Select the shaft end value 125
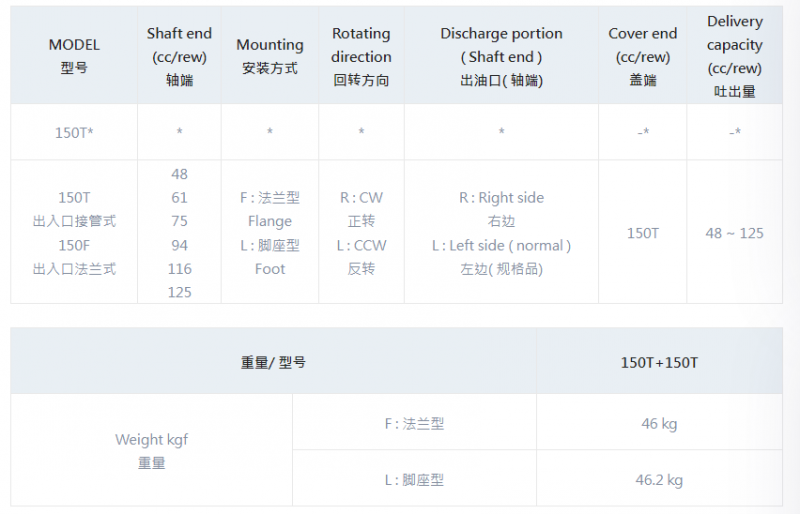 (179, 292)
